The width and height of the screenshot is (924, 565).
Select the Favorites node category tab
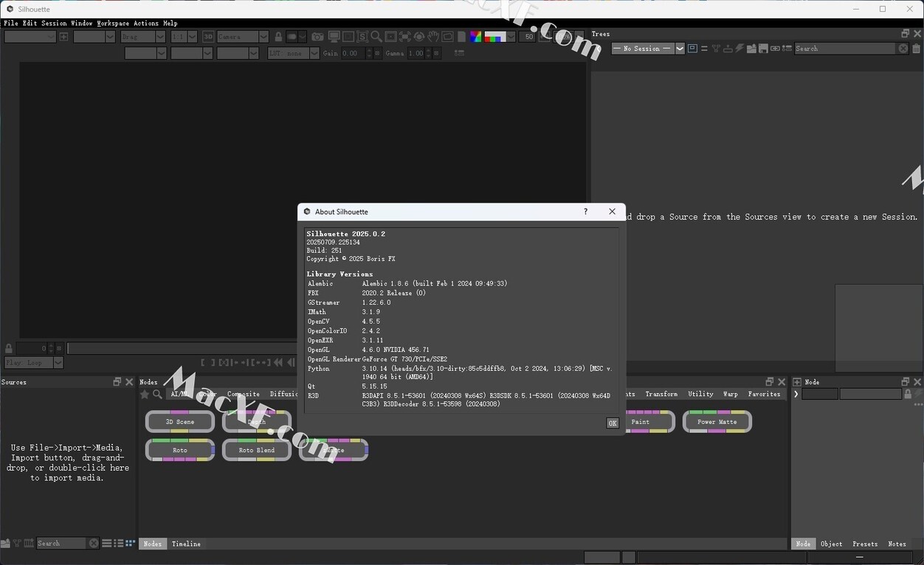764,395
